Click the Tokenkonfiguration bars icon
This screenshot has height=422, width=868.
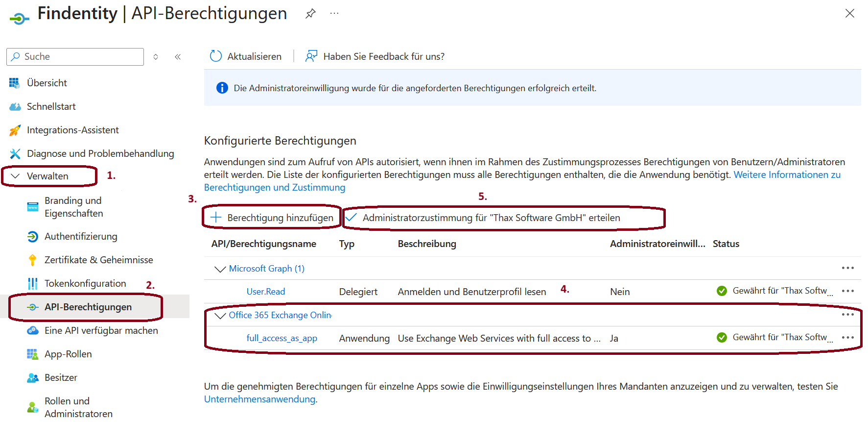click(33, 283)
